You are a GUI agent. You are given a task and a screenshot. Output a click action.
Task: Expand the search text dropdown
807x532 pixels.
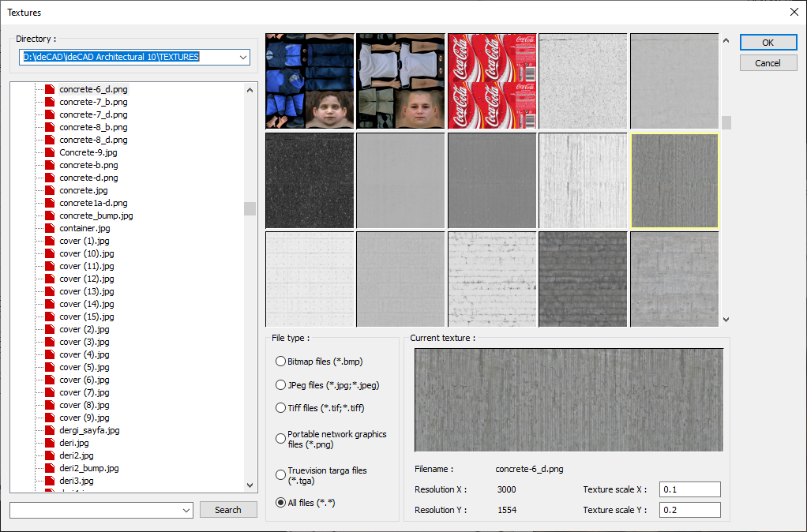186,511
